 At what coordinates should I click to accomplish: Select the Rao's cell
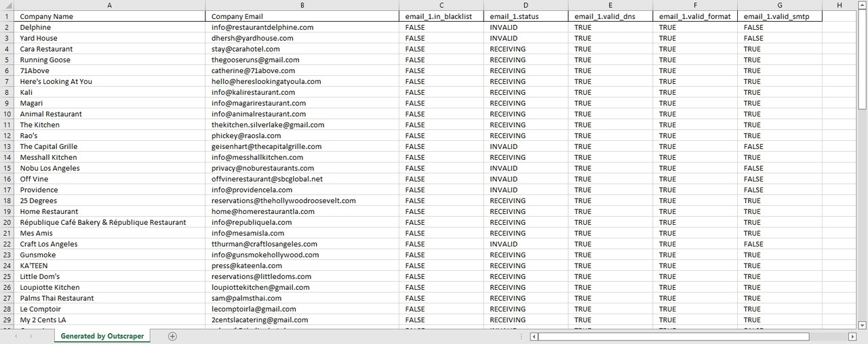click(x=111, y=135)
